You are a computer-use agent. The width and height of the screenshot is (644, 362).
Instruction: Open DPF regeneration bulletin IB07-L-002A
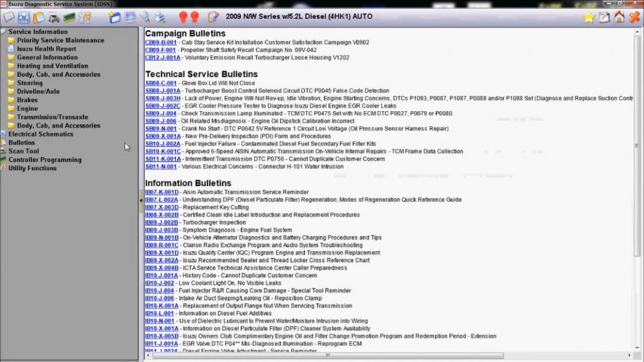click(162, 200)
